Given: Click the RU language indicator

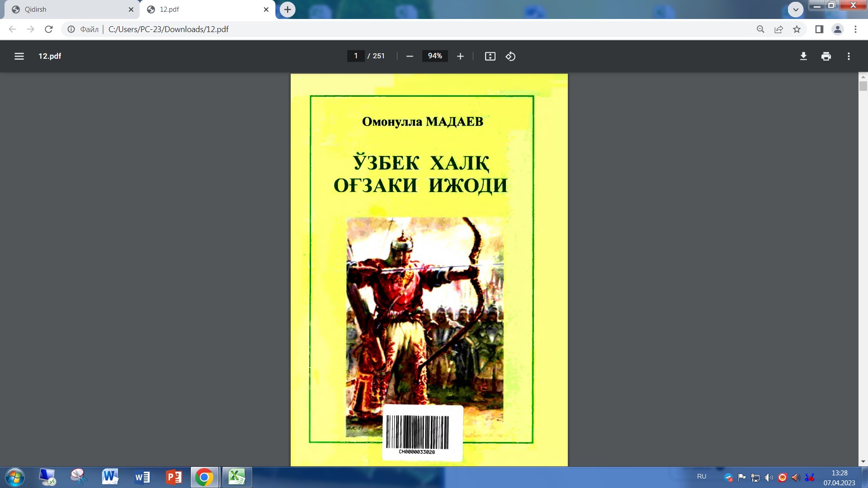Looking at the screenshot, I should coord(702,477).
